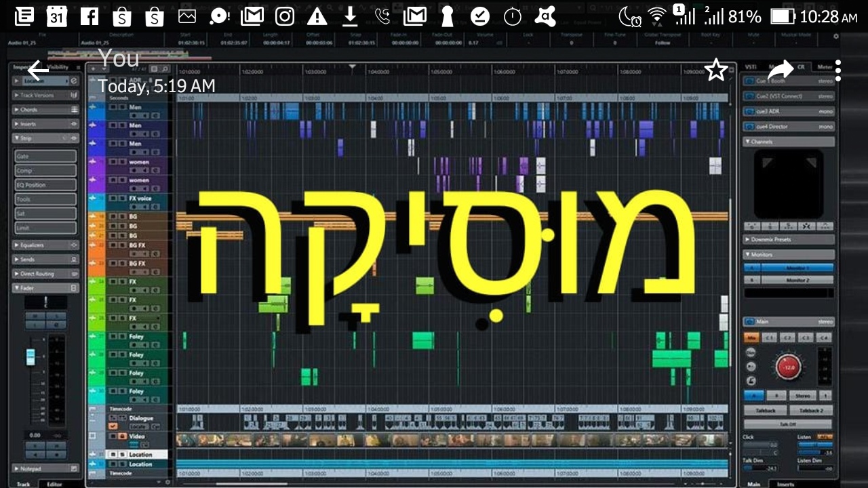Click the Notepad section icon
This screenshot has width=868, height=488.
click(x=75, y=468)
